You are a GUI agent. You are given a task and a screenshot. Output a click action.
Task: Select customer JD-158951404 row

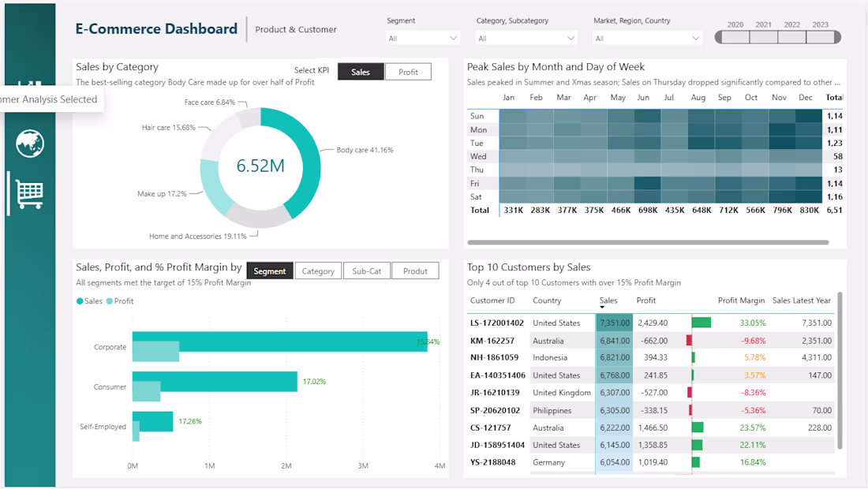click(x=651, y=445)
